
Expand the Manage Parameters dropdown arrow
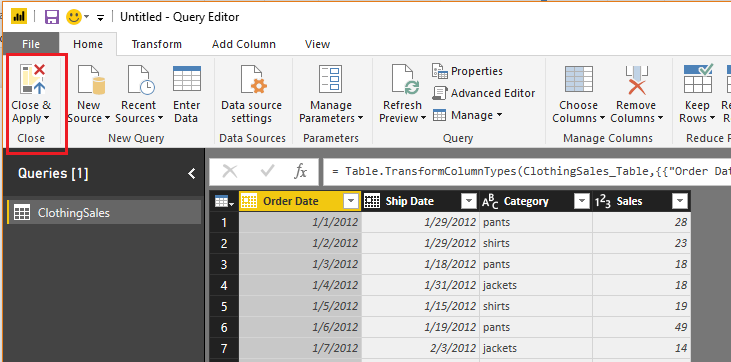pyautogui.click(x=360, y=118)
